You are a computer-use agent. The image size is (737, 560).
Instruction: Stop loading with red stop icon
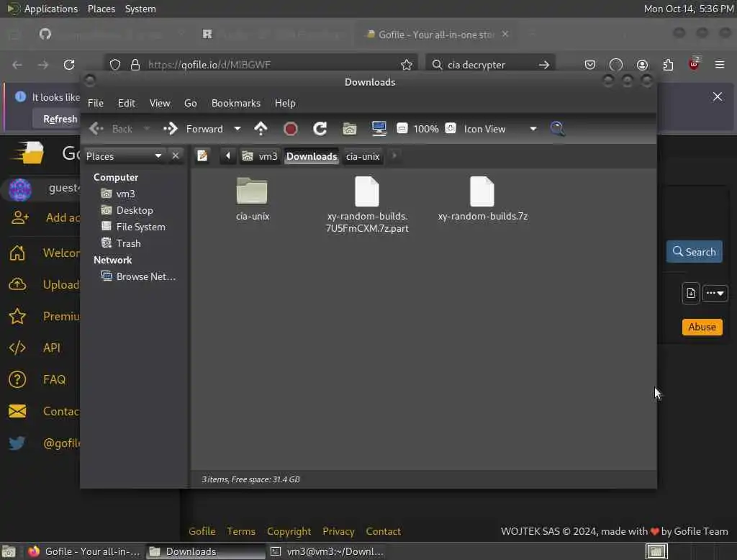pos(291,128)
